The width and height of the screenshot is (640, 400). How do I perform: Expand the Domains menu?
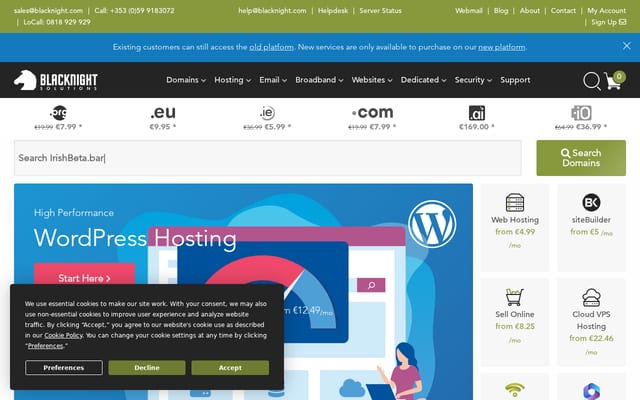[x=186, y=80]
